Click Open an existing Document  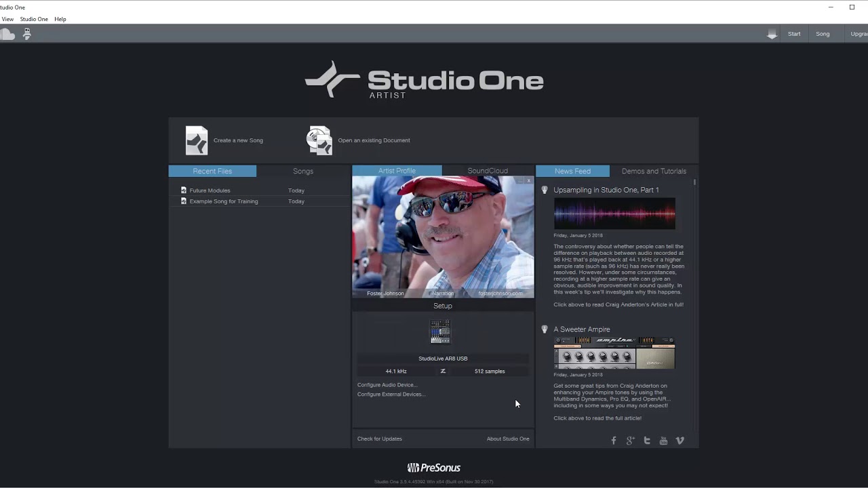pyautogui.click(x=374, y=140)
